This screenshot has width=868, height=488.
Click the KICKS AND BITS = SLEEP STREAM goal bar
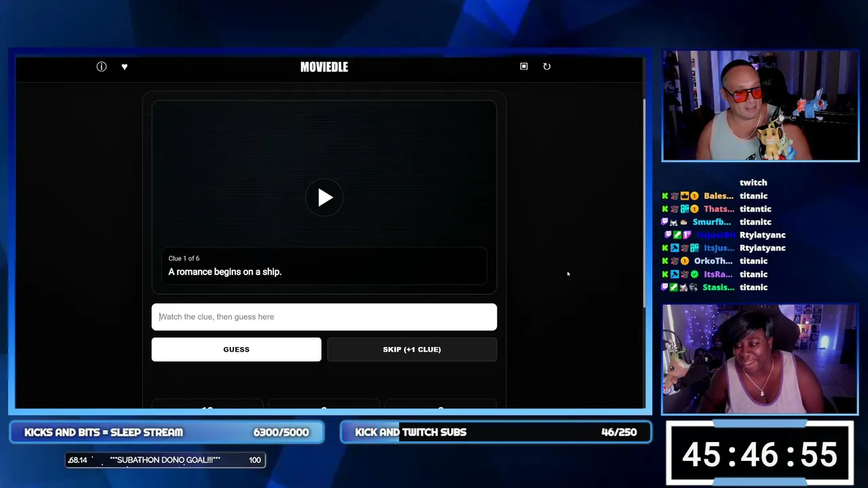pos(167,432)
